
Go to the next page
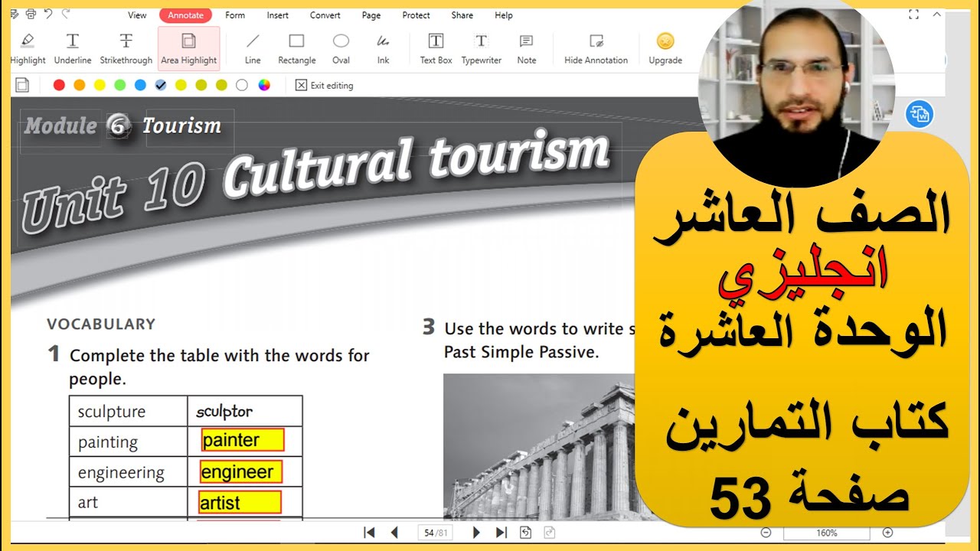pos(476,533)
